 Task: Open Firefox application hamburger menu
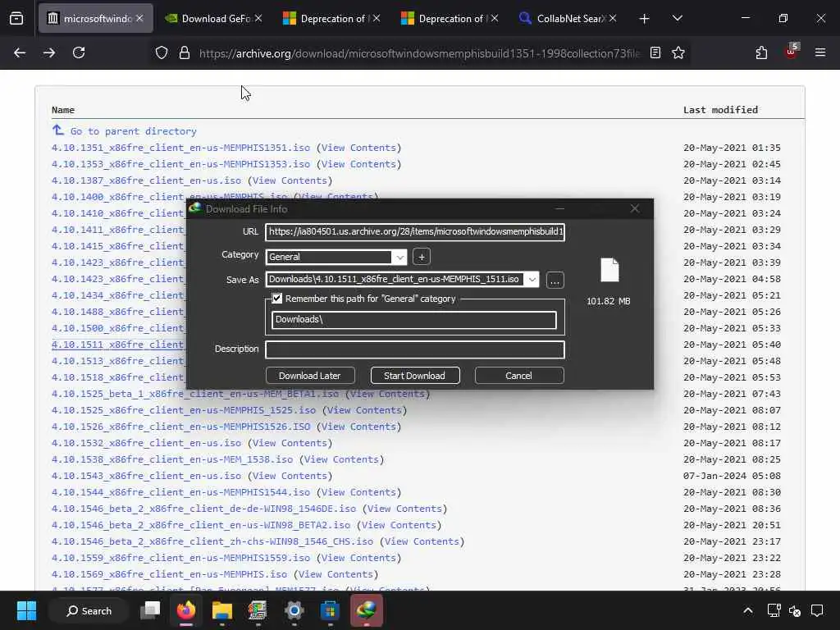point(820,52)
